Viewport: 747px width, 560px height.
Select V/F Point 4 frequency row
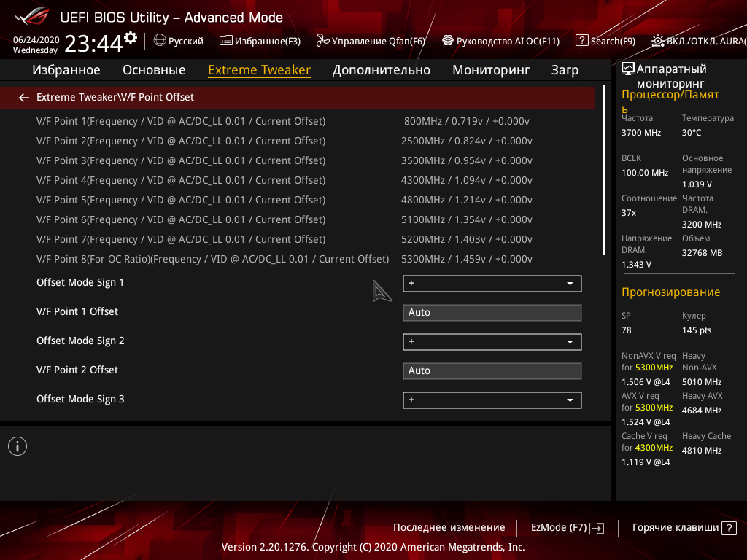[x=298, y=180]
